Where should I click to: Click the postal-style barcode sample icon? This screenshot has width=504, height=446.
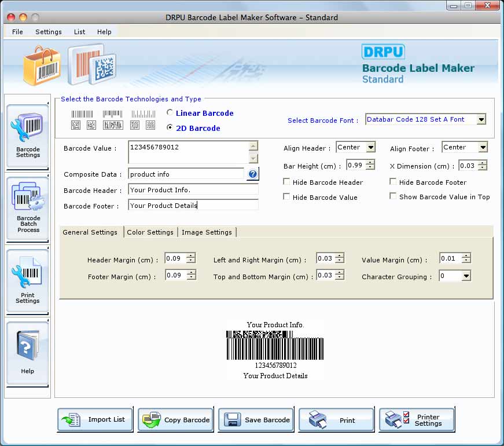pos(144,114)
